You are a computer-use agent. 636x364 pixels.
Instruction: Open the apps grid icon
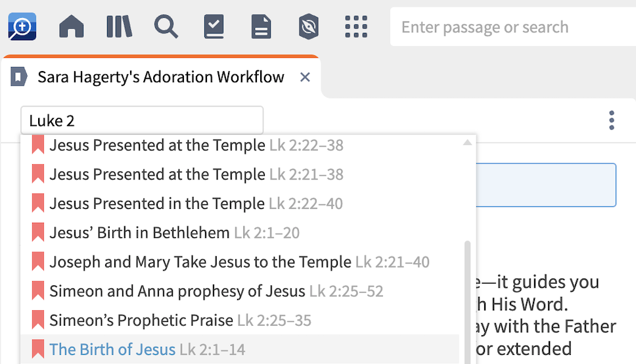click(356, 27)
